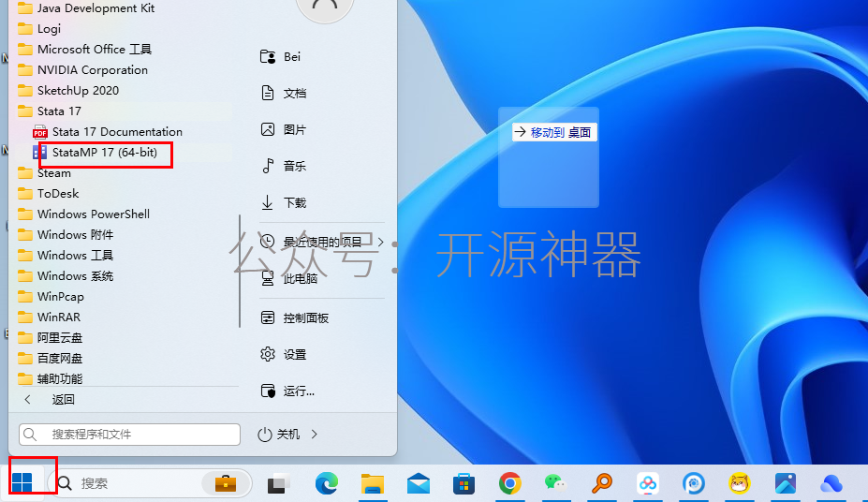Click the 搜索程序和文件 search field

point(129,435)
